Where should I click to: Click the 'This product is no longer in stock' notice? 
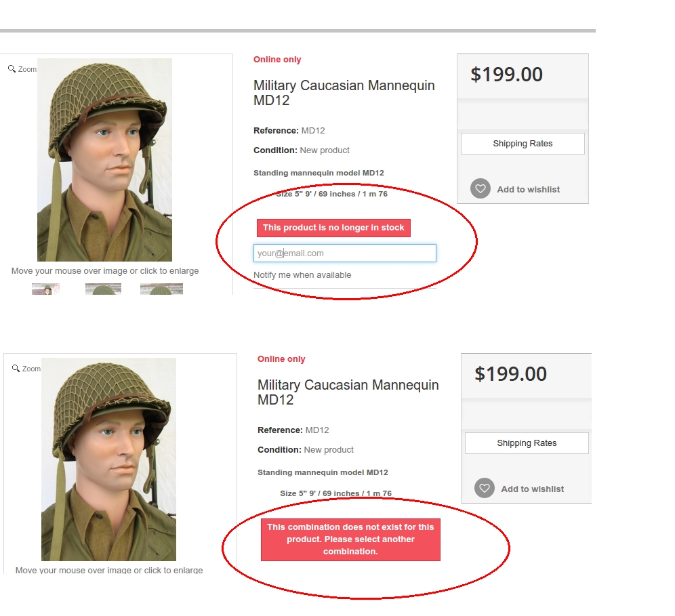[333, 228]
